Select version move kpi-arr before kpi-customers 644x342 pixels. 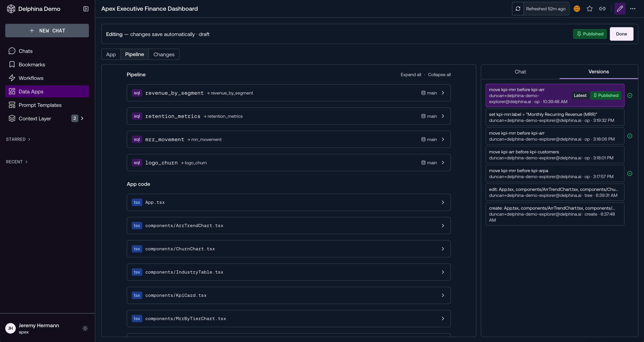555,155
